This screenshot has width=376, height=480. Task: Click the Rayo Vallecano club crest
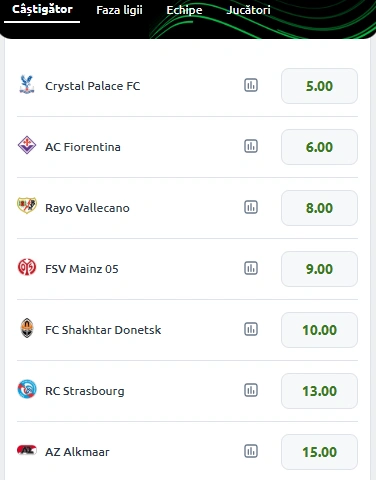point(27,205)
